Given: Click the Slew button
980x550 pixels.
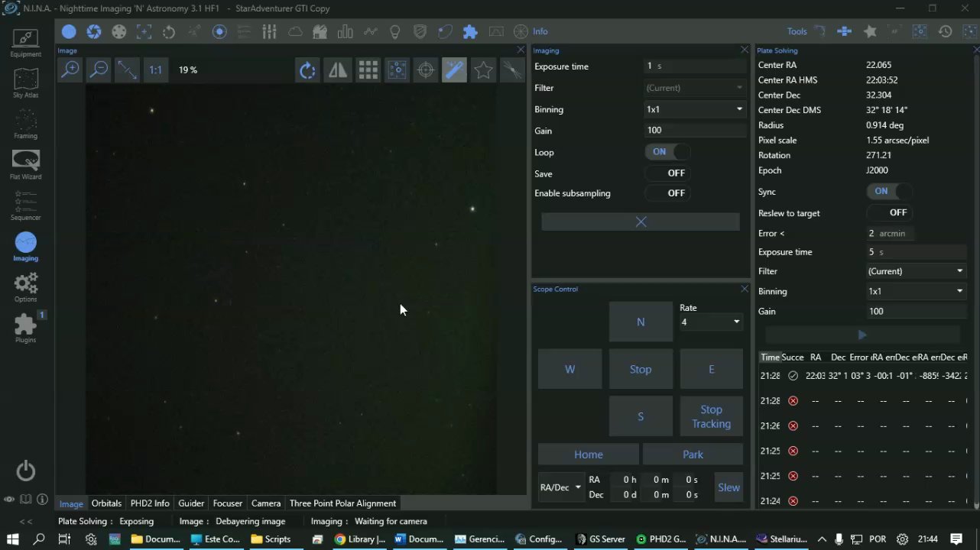Looking at the screenshot, I should coord(729,487).
